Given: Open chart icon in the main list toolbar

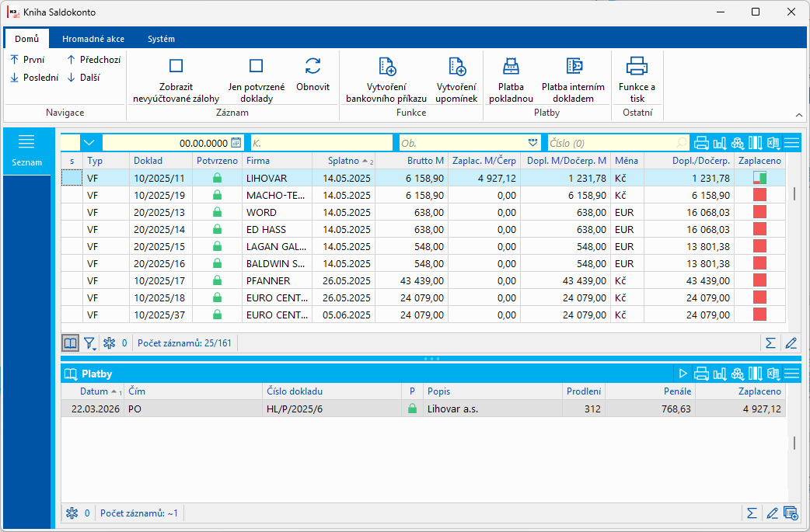Looking at the screenshot, I should [720, 143].
